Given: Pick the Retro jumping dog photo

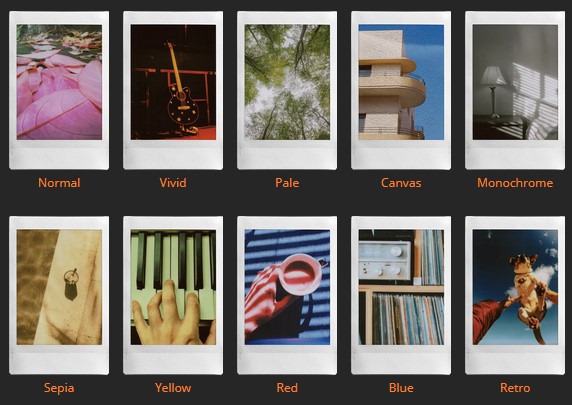Looking at the screenshot, I should 515,295.
